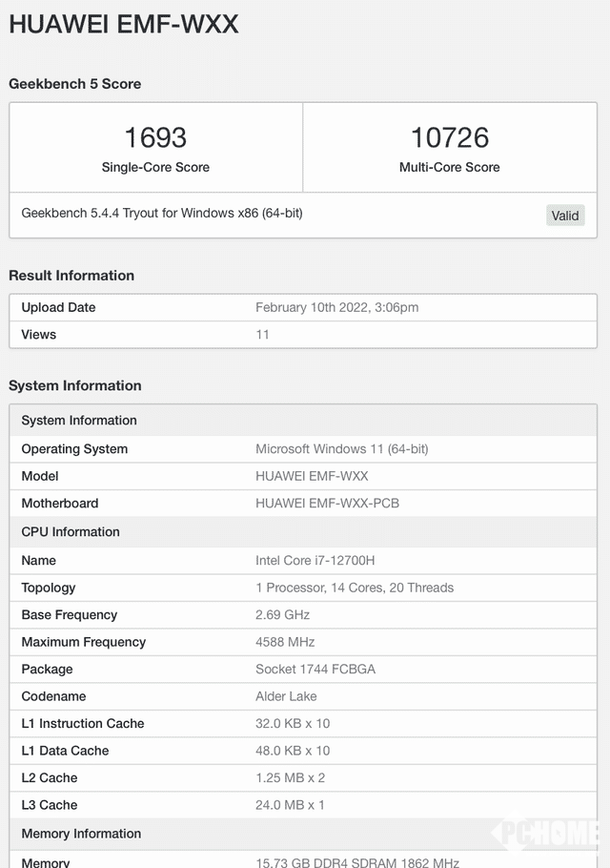This screenshot has width=610, height=868.
Task: Click the L3 Cache label
Action: tap(50, 805)
